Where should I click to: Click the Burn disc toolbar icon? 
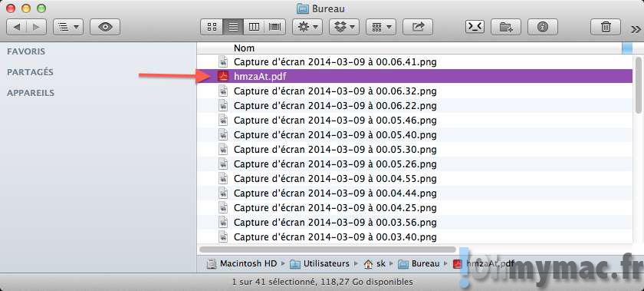click(543, 27)
